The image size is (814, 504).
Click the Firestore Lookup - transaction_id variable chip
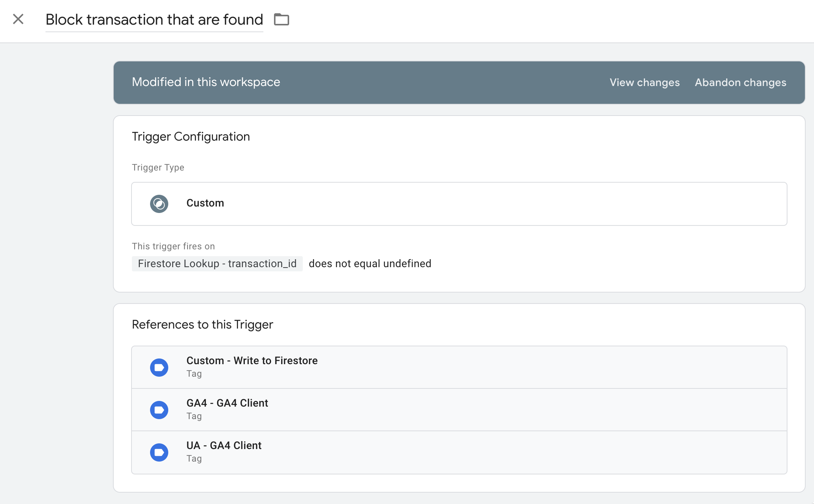(217, 264)
